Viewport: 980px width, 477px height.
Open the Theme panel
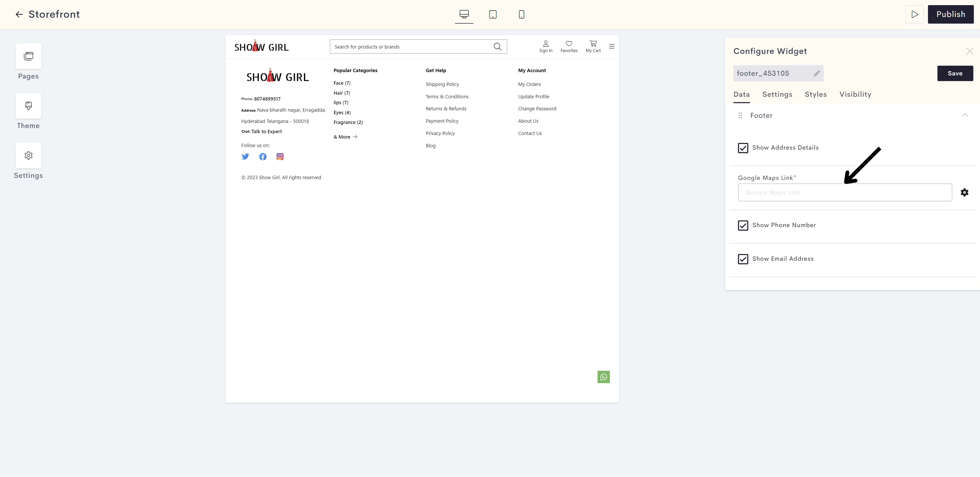(28, 106)
